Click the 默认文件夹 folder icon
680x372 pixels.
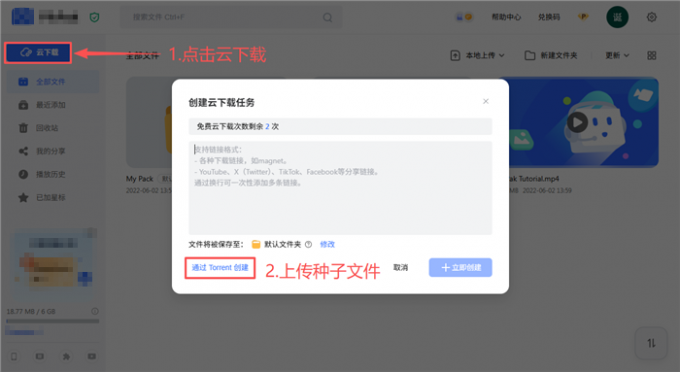(x=256, y=245)
